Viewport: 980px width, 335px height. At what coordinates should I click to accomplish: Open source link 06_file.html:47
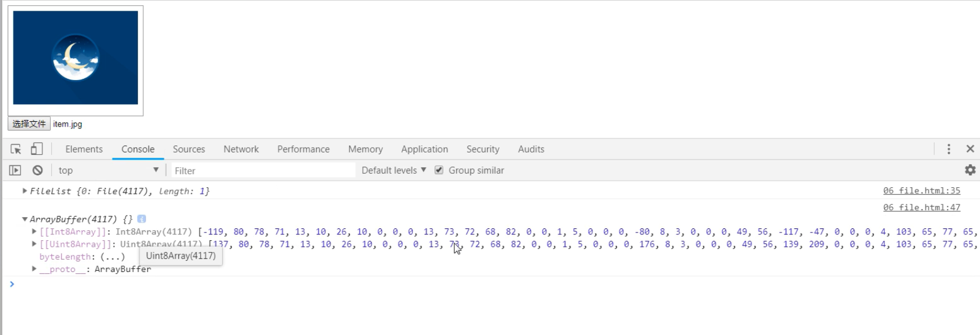tap(921, 207)
